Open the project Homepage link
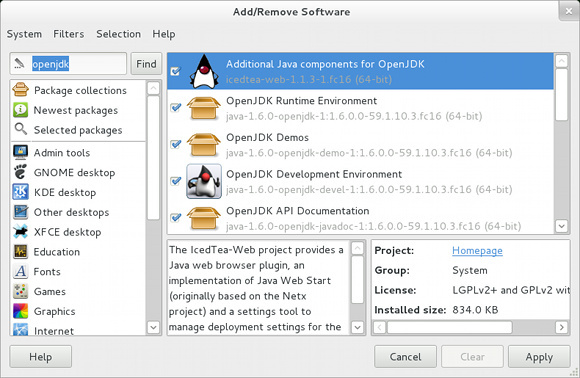580x378 pixels. coord(477,250)
